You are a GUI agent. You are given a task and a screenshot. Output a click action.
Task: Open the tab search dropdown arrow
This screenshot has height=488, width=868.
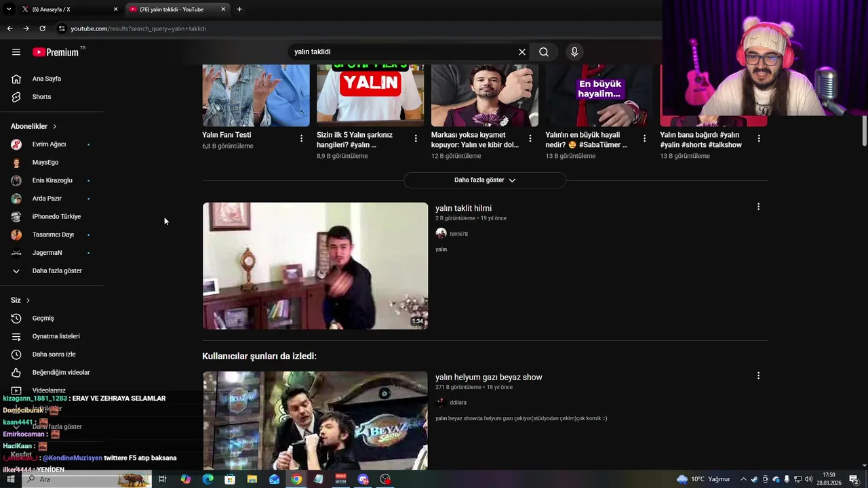click(x=9, y=9)
